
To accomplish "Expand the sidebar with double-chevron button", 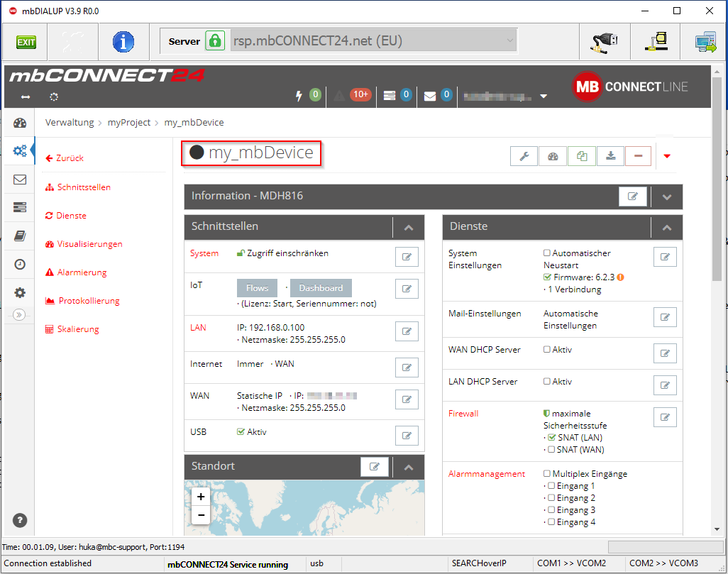I will click(19, 315).
